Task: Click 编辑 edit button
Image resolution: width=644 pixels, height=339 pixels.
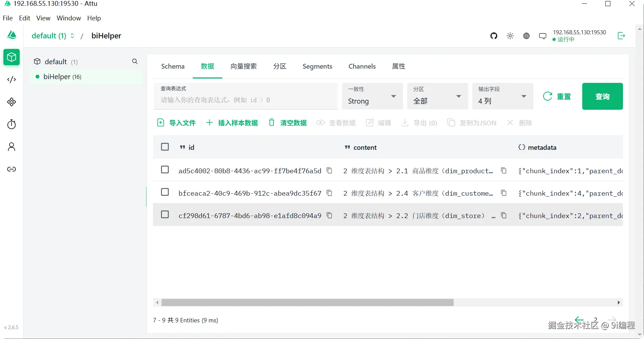Action: (x=378, y=123)
